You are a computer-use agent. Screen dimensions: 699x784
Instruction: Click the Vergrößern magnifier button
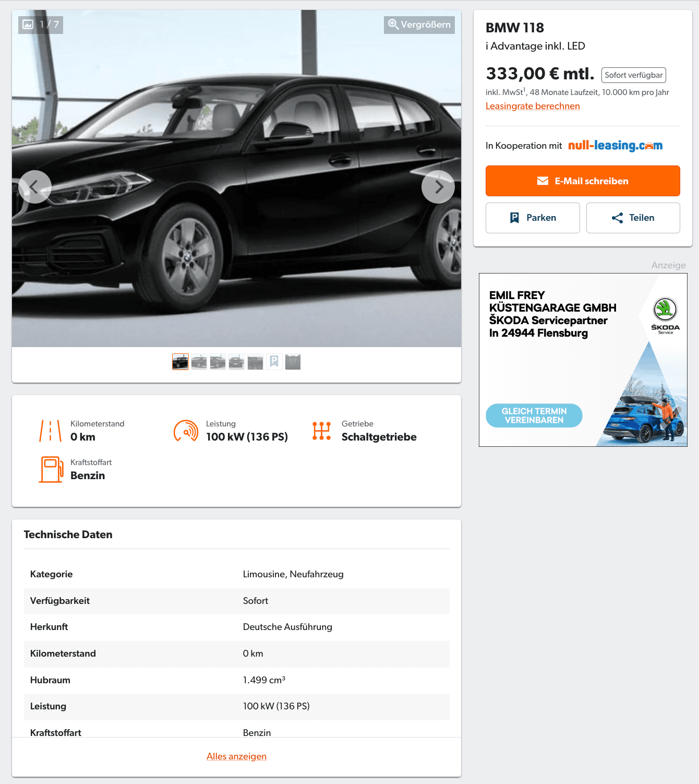419,25
